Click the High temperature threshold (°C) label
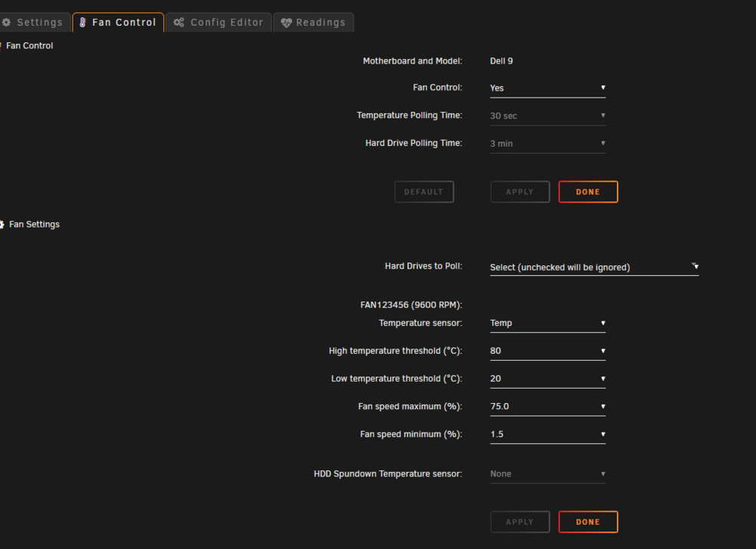756x549 pixels. 395,351
